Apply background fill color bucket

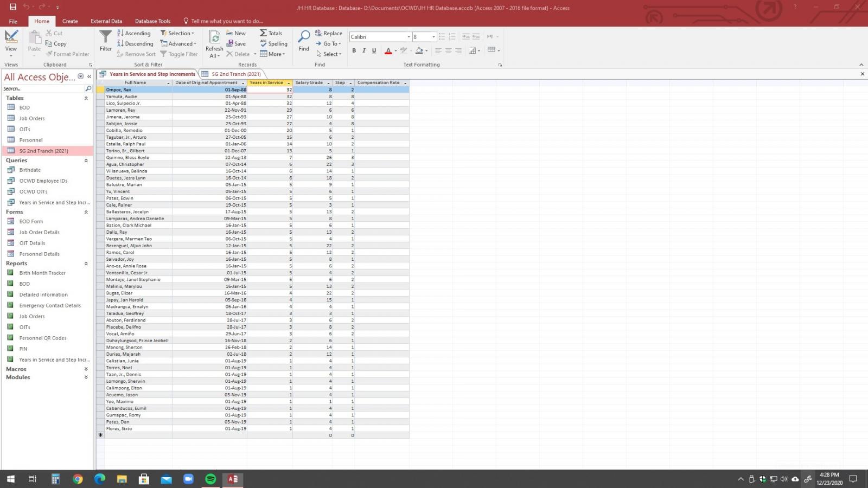point(419,50)
